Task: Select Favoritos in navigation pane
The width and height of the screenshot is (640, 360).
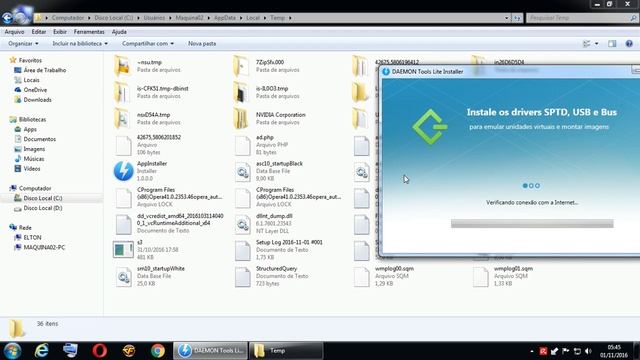Action: (30, 60)
